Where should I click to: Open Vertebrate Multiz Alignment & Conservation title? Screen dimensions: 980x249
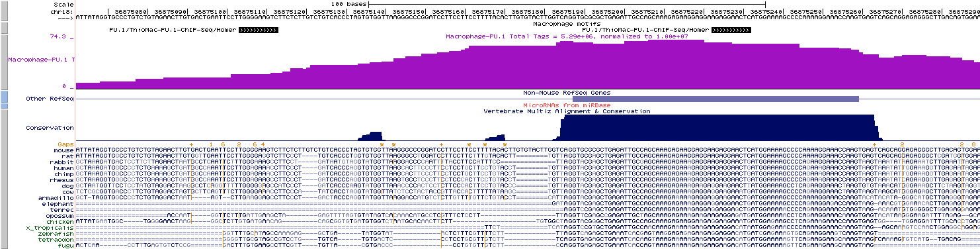(567, 111)
